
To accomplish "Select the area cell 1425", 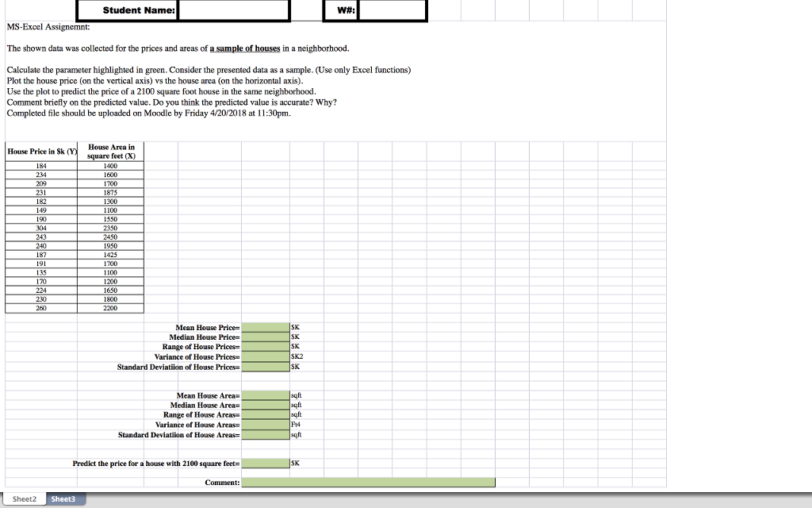I will pyautogui.click(x=111, y=255).
